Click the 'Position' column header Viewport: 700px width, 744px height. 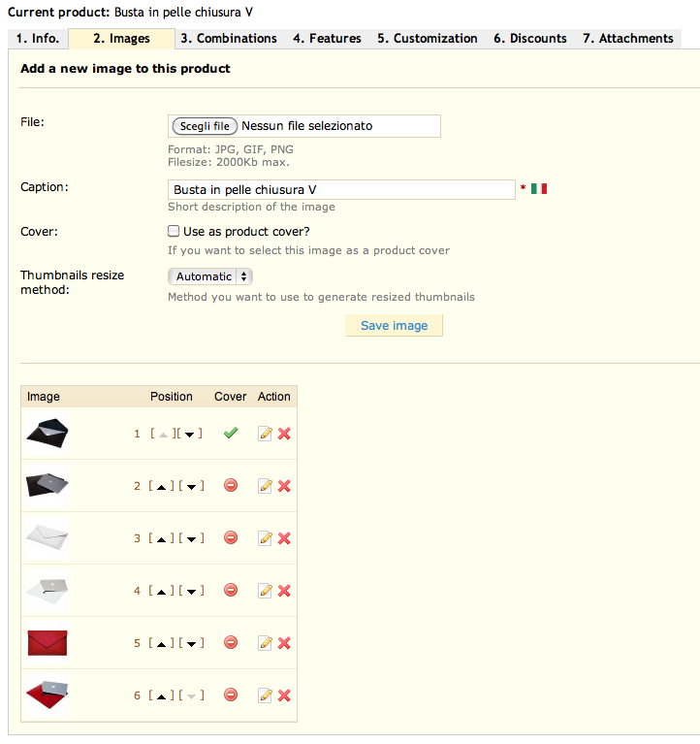point(172,396)
